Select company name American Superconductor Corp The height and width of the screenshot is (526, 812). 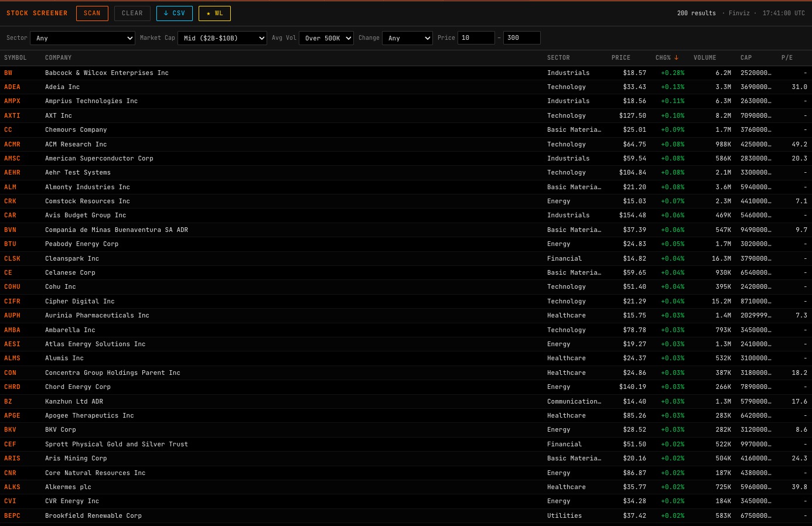tap(99, 159)
